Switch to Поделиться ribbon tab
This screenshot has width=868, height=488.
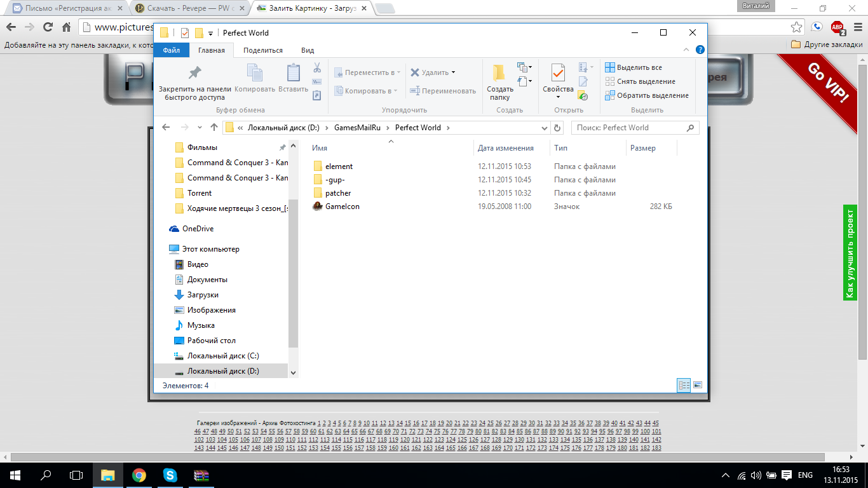click(263, 50)
